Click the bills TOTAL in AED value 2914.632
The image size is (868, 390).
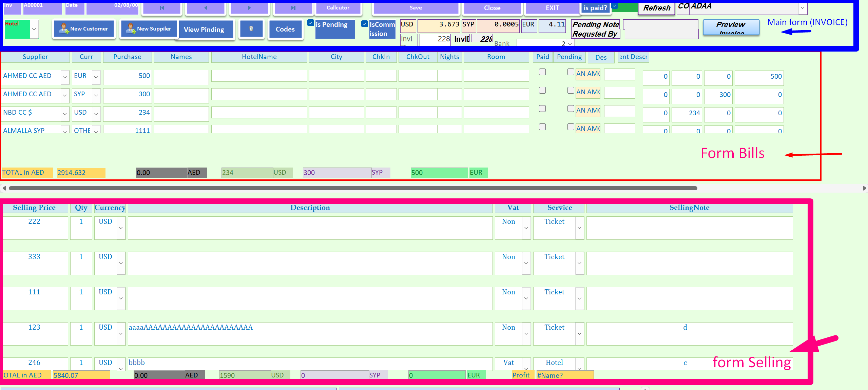pyautogui.click(x=81, y=173)
